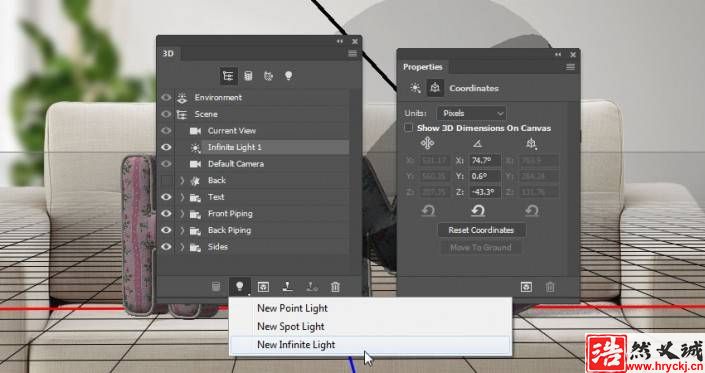Screen dimensions: 705x373
Task: Click the rotation angle icon above coordinates
Action: [477, 143]
